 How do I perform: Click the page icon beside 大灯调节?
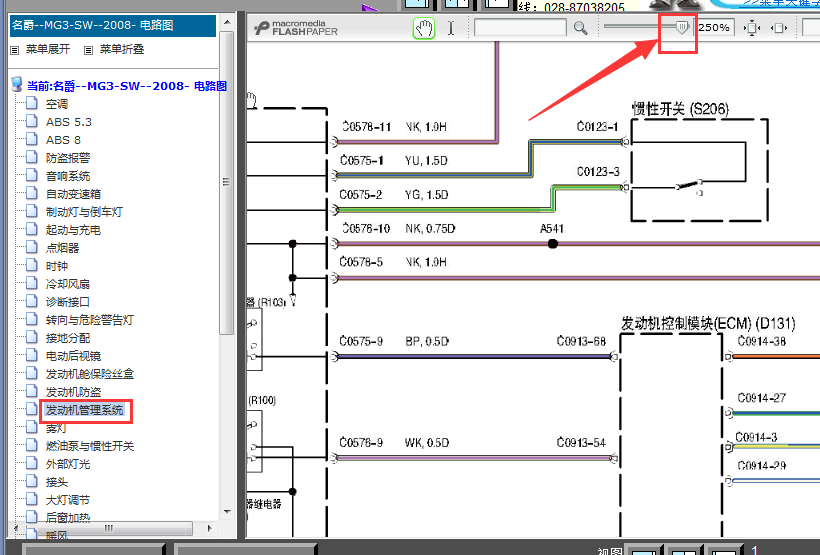pos(32,499)
